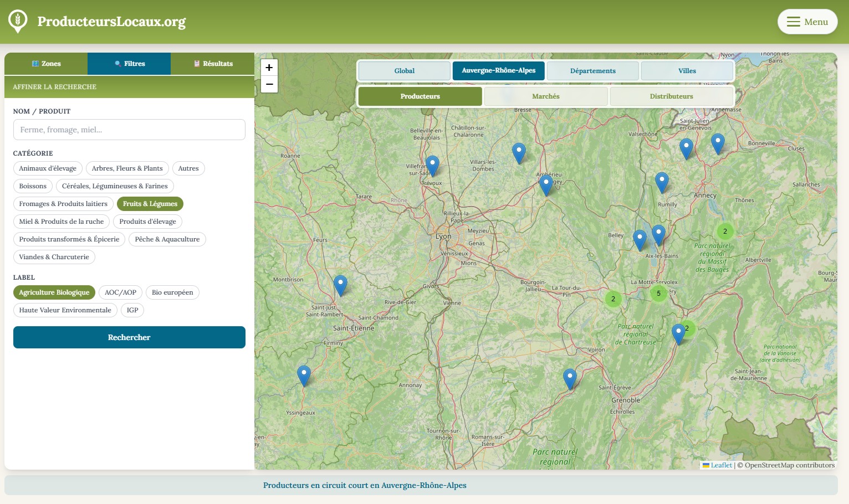Click marker beside Rumilly

coord(662,182)
